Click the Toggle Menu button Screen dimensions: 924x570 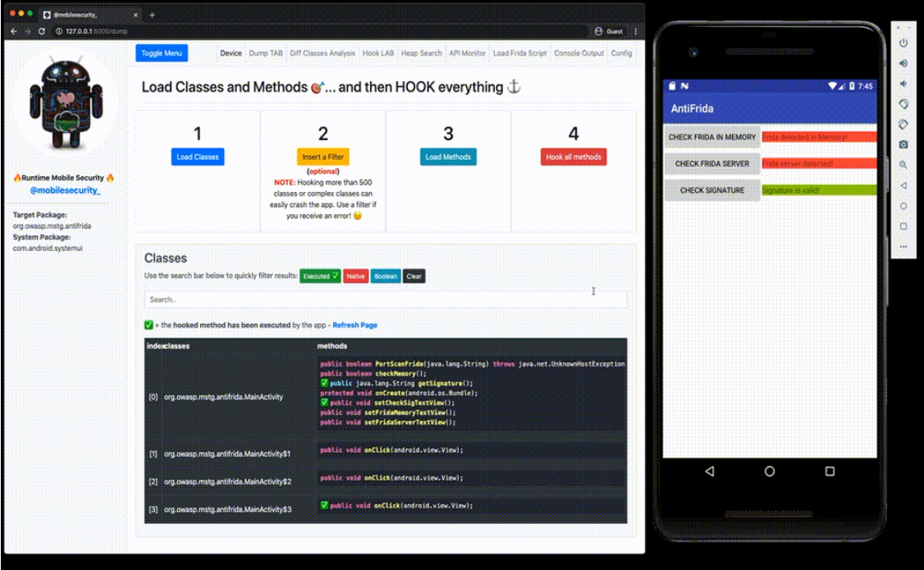coord(162,53)
